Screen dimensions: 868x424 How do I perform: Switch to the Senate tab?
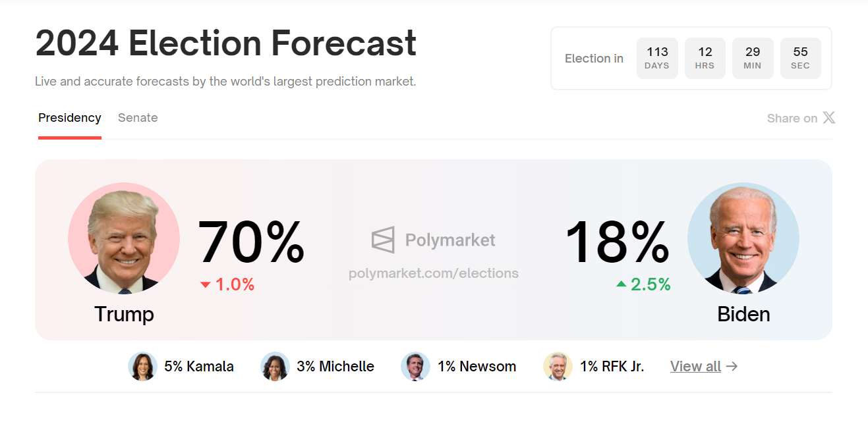pos(138,118)
